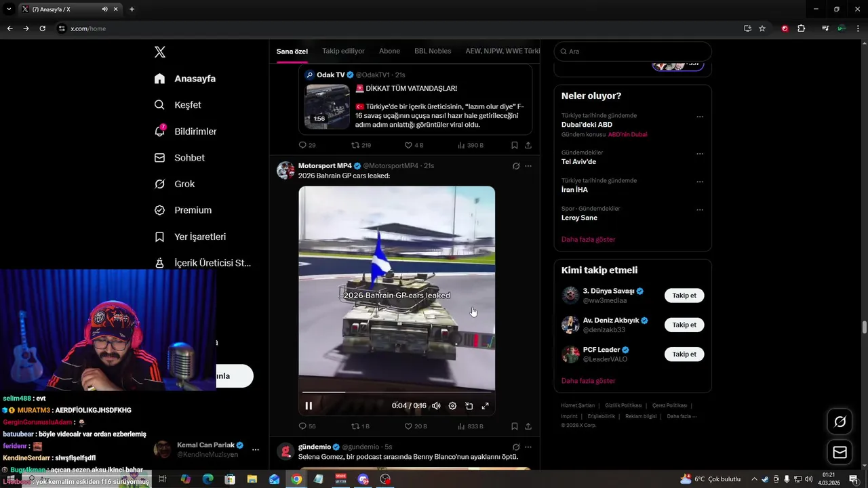Reload the page

pos(42,28)
